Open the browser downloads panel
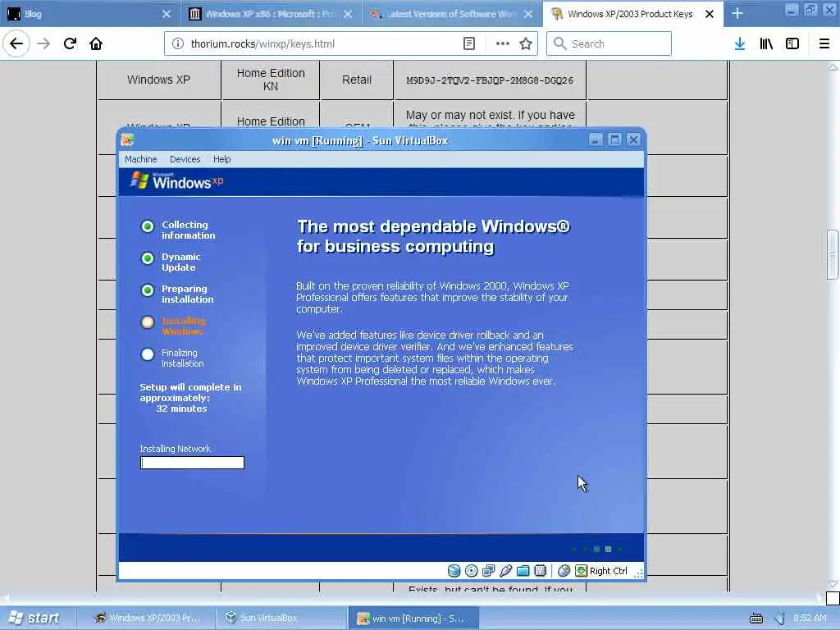Image resolution: width=840 pixels, height=630 pixels. click(x=740, y=43)
